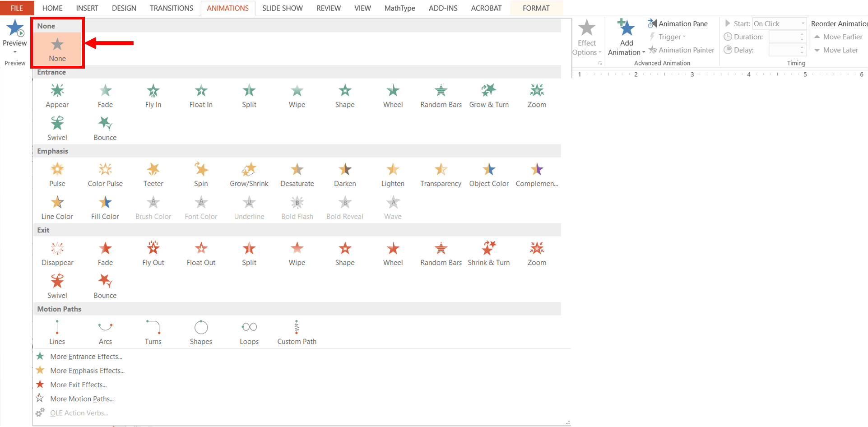Select the Pulse emphasis effect
The width and height of the screenshot is (868, 427).
pos(57,175)
